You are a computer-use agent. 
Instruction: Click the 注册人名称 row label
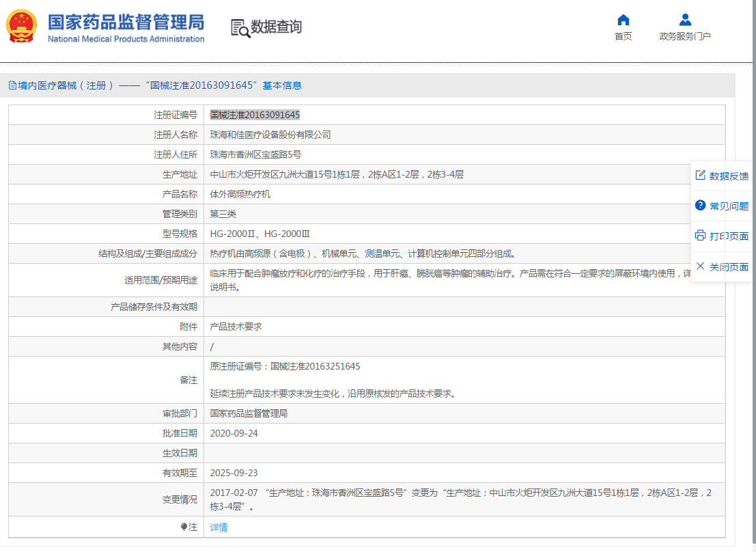point(176,135)
